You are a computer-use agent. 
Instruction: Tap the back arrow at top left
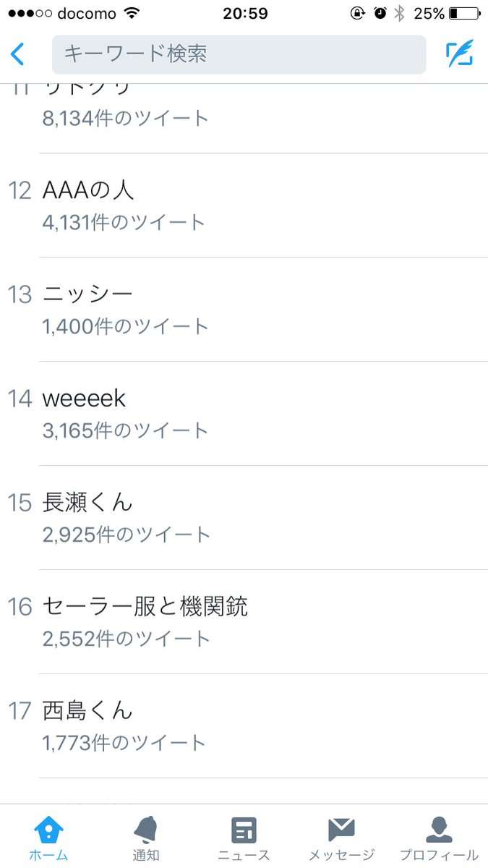(17, 54)
